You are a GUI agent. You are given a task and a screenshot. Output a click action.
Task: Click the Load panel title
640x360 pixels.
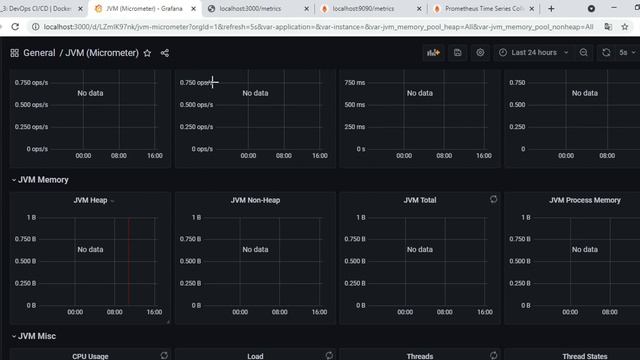tap(255, 356)
